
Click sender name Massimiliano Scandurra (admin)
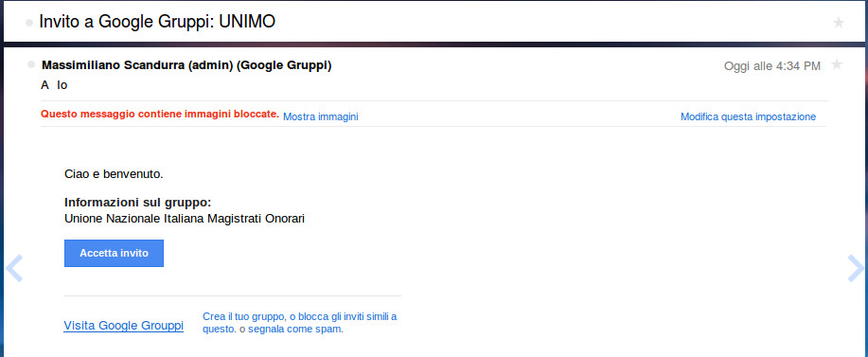click(x=137, y=65)
